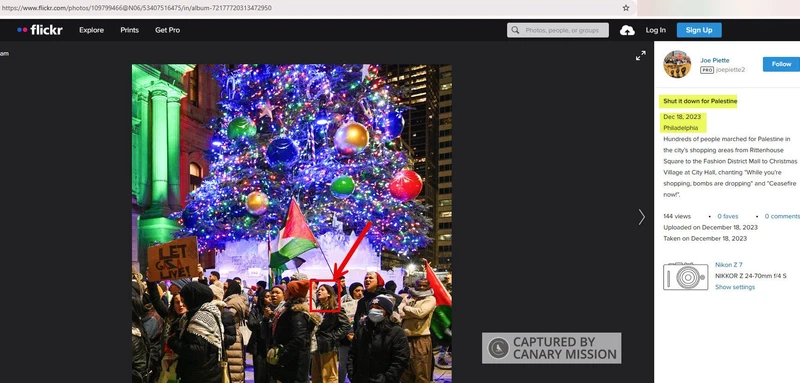This screenshot has height=383, width=800.
Task: Select the browser address bar URL
Action: coord(137,8)
